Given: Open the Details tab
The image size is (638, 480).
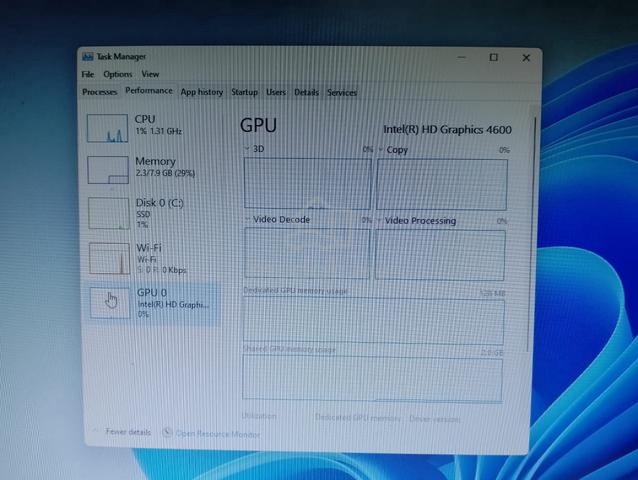Looking at the screenshot, I should click(x=306, y=92).
